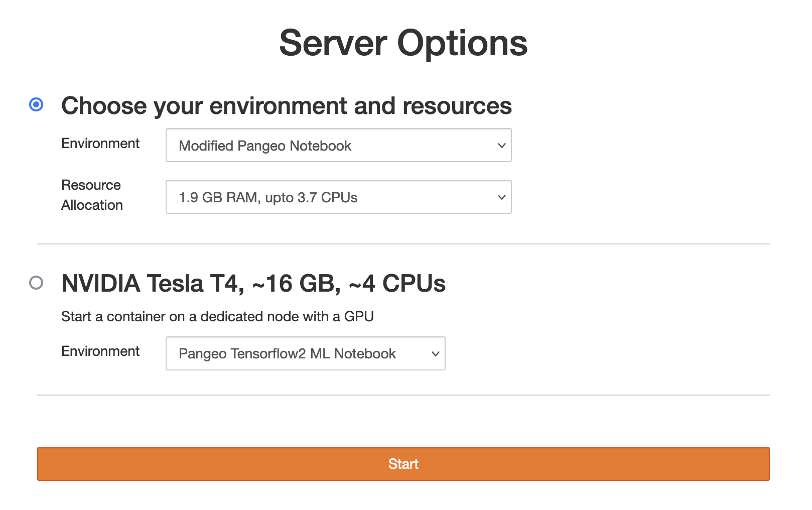Click chevron arrow on Modified Pangeo Notebook dropdown
812x510 pixels.
point(501,146)
